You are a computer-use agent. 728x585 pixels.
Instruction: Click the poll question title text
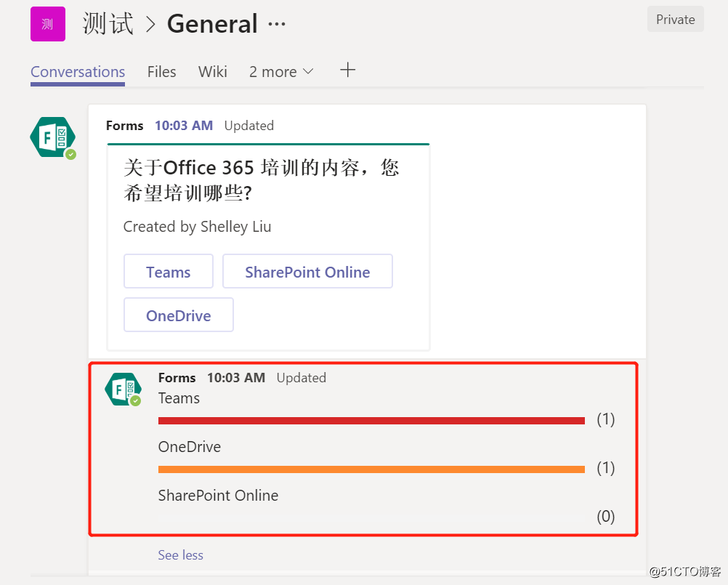point(262,180)
